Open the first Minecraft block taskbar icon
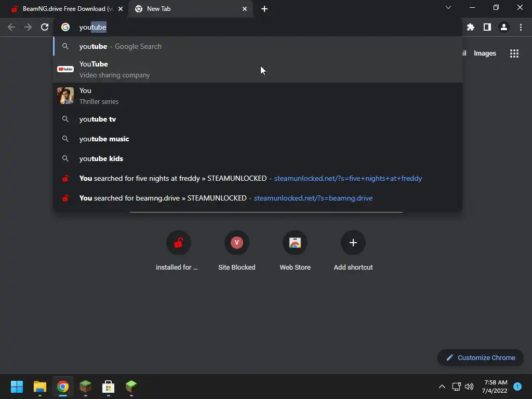The image size is (532, 399). tap(86, 387)
